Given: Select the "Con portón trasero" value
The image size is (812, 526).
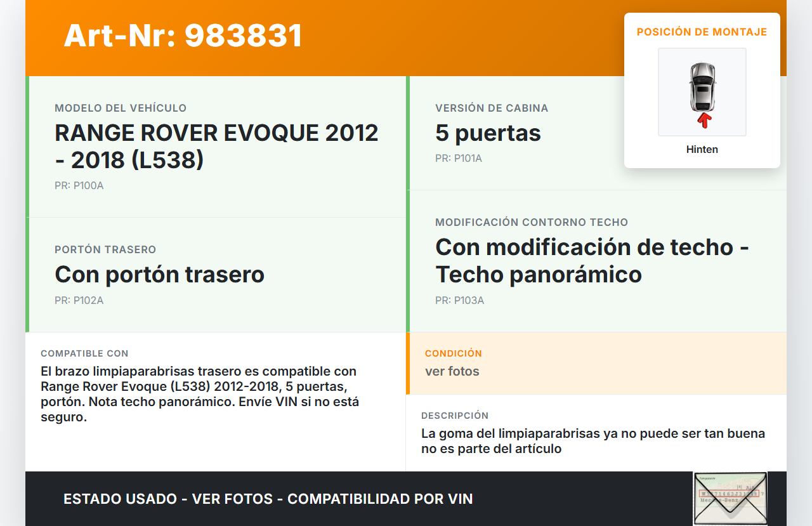Looking at the screenshot, I should tap(159, 274).
